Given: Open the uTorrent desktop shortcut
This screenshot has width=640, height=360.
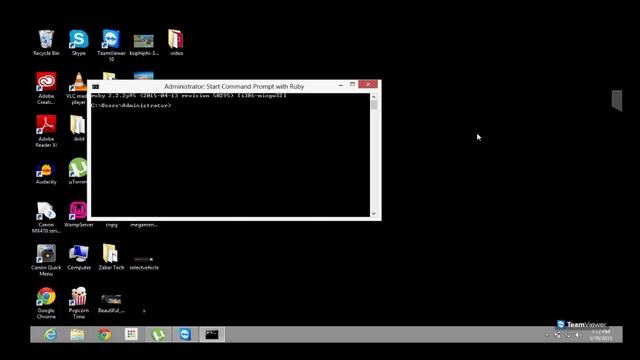Looking at the screenshot, I should [78, 171].
